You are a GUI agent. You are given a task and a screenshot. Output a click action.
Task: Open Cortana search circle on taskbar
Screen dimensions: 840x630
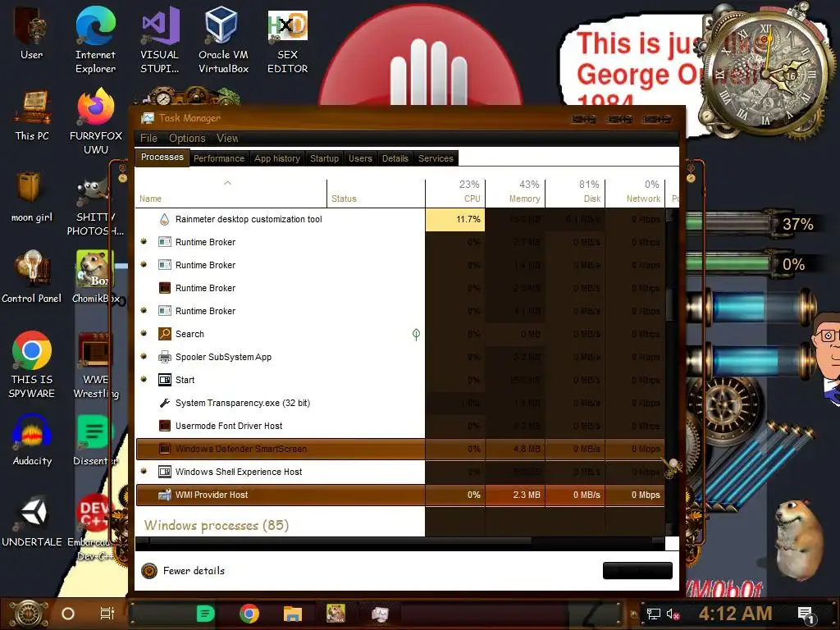pyautogui.click(x=68, y=614)
